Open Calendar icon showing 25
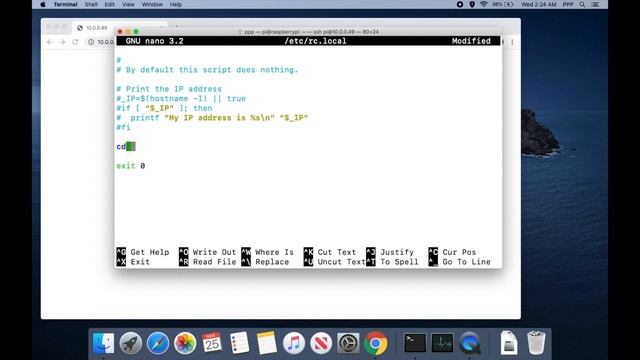This screenshot has width=640, height=360. pyautogui.click(x=212, y=343)
